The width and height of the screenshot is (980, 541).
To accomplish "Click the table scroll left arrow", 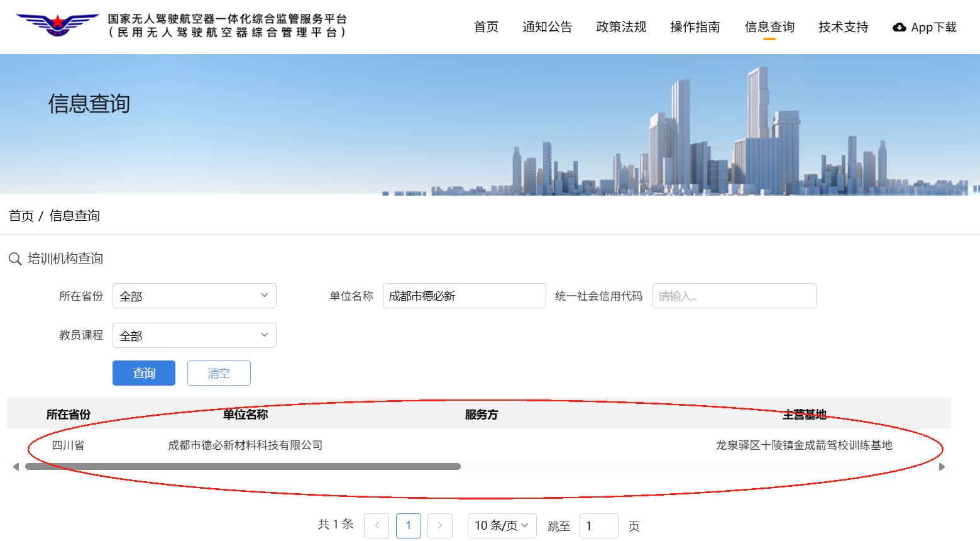I will coord(16,467).
